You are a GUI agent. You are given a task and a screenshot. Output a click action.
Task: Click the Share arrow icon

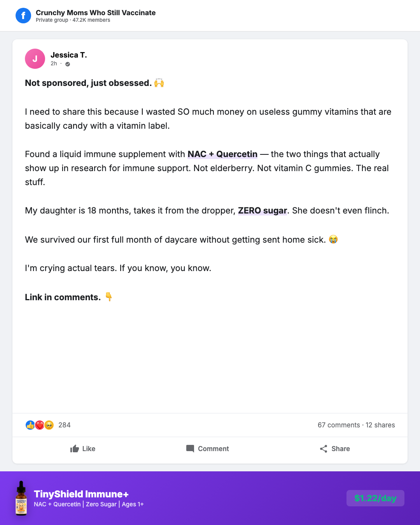tap(324, 449)
